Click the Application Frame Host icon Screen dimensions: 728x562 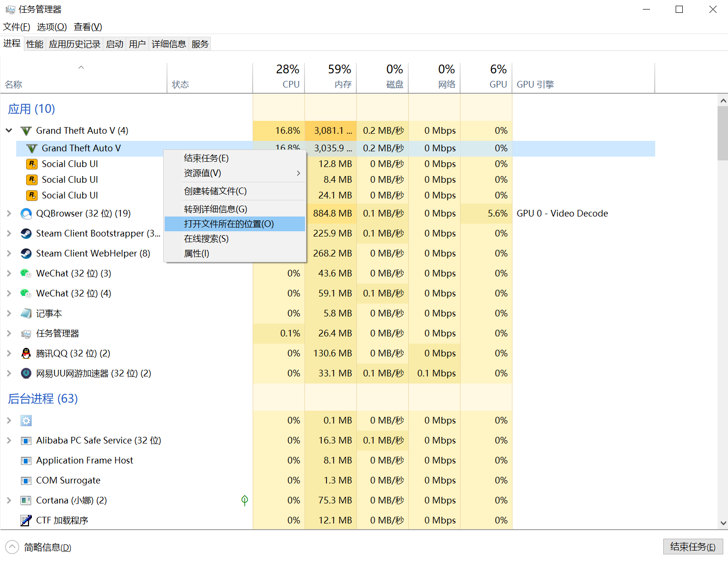[x=26, y=461]
